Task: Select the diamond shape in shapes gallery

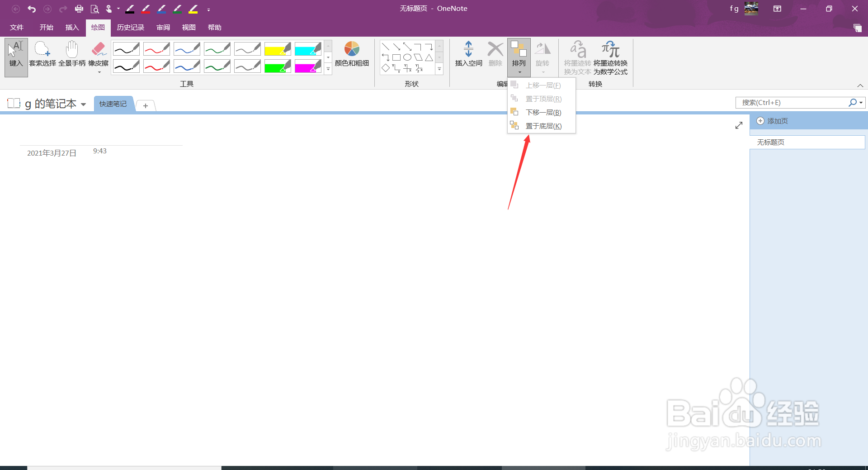Action: click(x=386, y=68)
